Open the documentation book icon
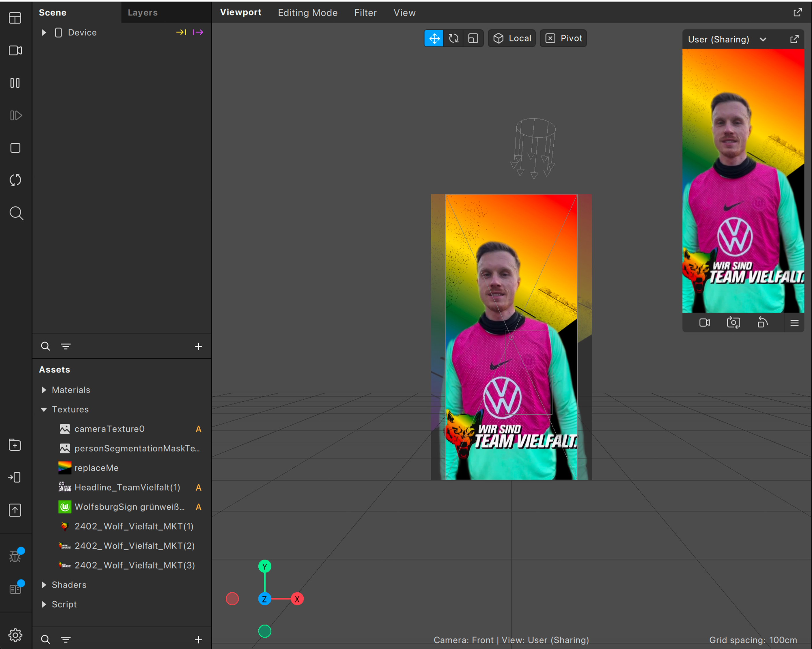The height and width of the screenshot is (649, 812). 15,589
